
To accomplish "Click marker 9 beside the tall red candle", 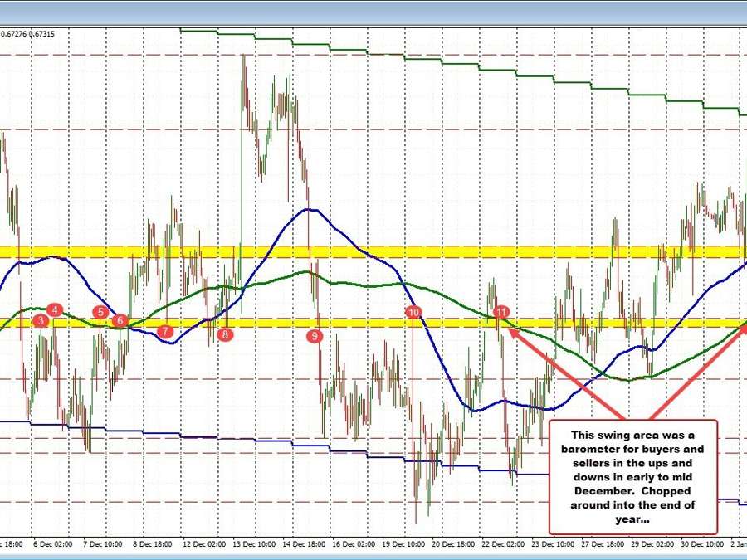I will coord(315,336).
